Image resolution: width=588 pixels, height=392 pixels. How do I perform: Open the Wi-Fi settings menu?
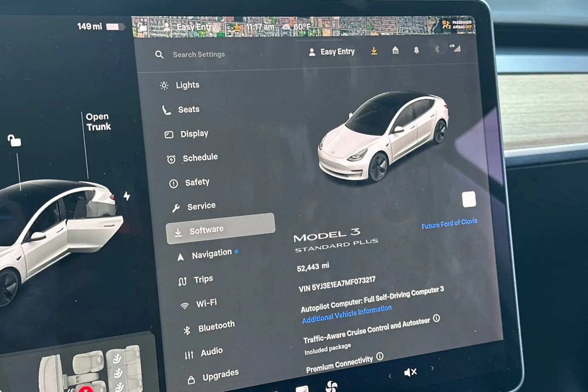(x=199, y=304)
